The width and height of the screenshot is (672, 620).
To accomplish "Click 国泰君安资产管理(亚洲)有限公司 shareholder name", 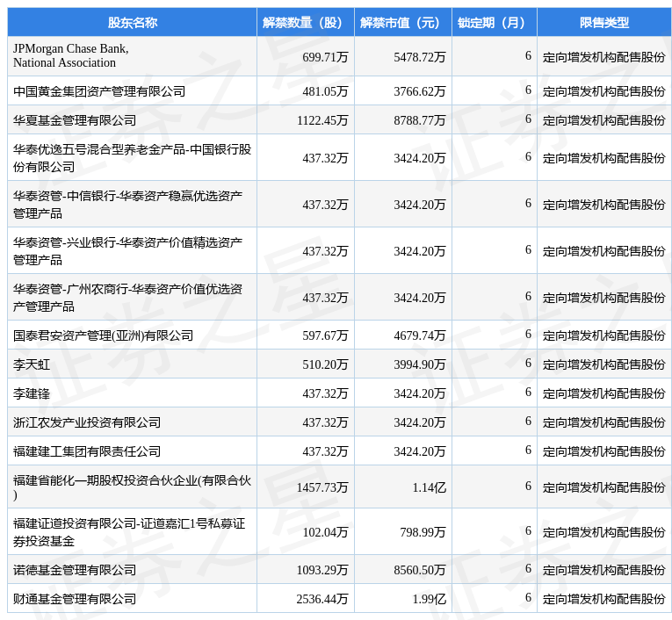I will point(103,335).
